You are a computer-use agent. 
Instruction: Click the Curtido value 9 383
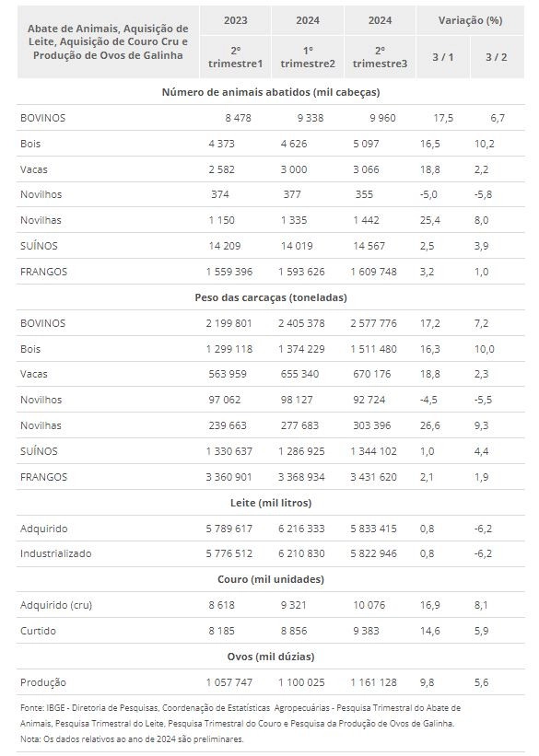(x=367, y=631)
